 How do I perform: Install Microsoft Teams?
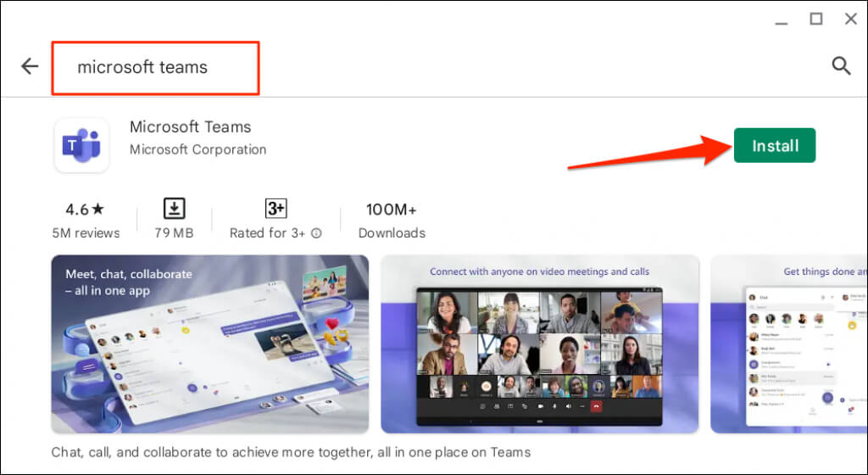click(x=775, y=146)
